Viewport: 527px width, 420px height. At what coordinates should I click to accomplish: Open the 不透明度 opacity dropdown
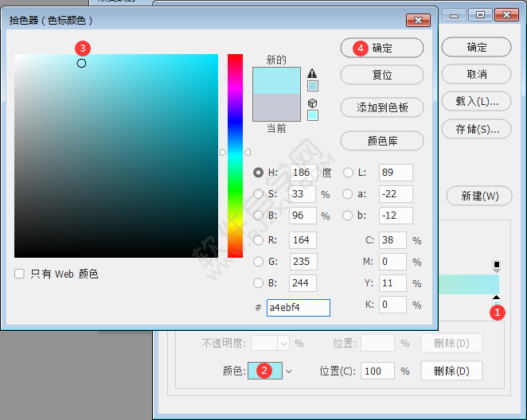coord(283,344)
